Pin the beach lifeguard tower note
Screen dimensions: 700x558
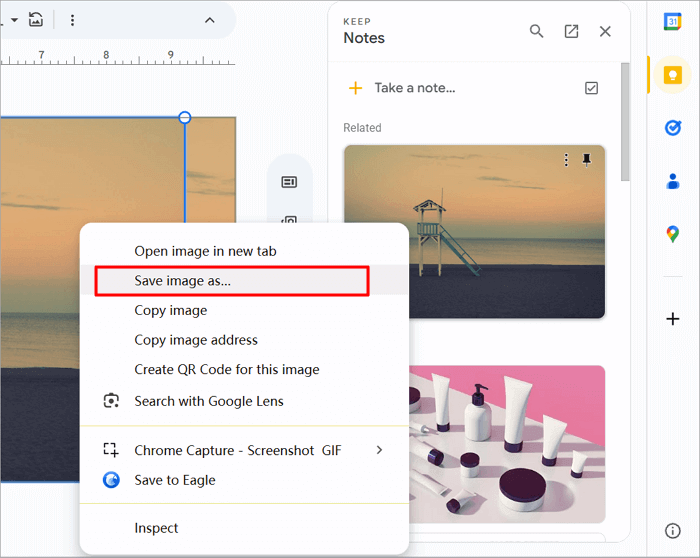click(587, 160)
